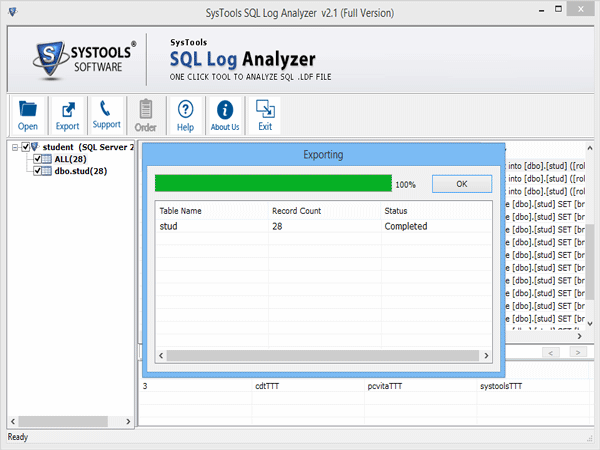
Task: Click left arrow of tree panel scrollbar
Action: point(13,421)
